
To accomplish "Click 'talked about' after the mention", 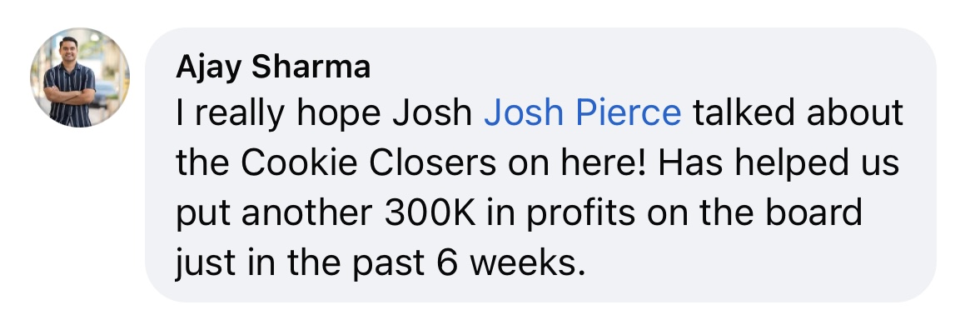I will click(x=798, y=113).
